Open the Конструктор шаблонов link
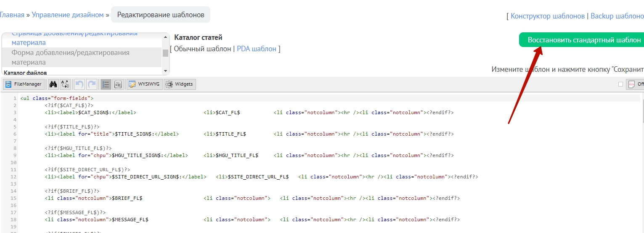Viewport: 644px width, 233px height. coord(547,16)
